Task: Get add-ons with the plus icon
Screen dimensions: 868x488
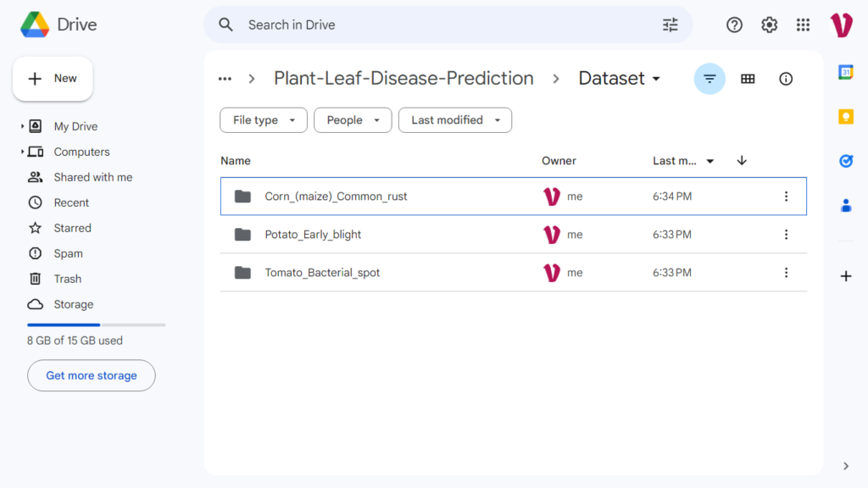Action: (x=846, y=276)
